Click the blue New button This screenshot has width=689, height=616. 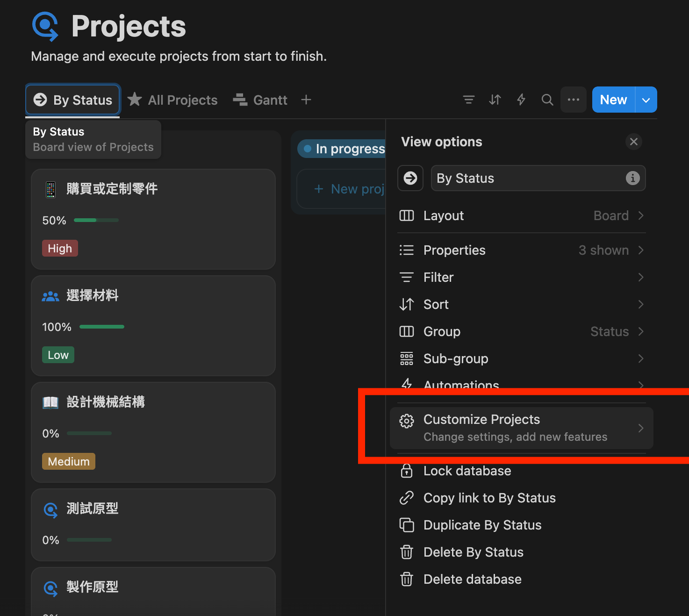(x=613, y=100)
